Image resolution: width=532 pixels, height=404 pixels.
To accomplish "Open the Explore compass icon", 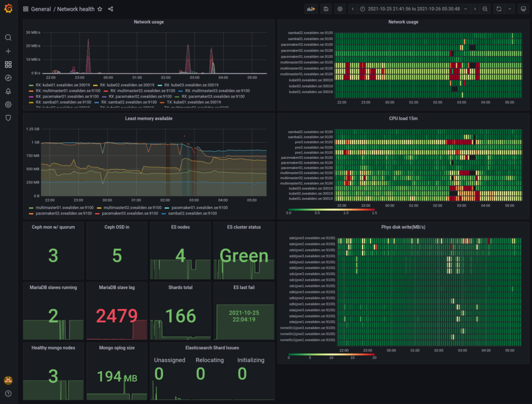I will [x=8, y=78].
